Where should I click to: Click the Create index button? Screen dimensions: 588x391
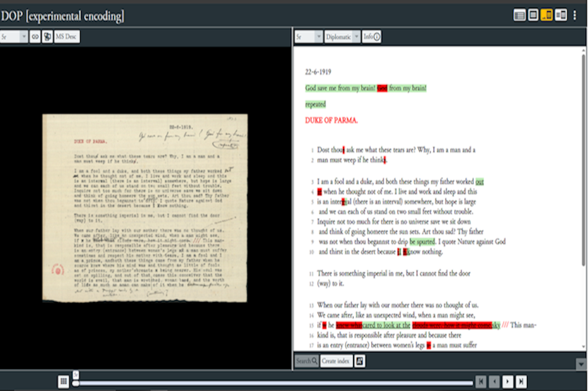336,361
